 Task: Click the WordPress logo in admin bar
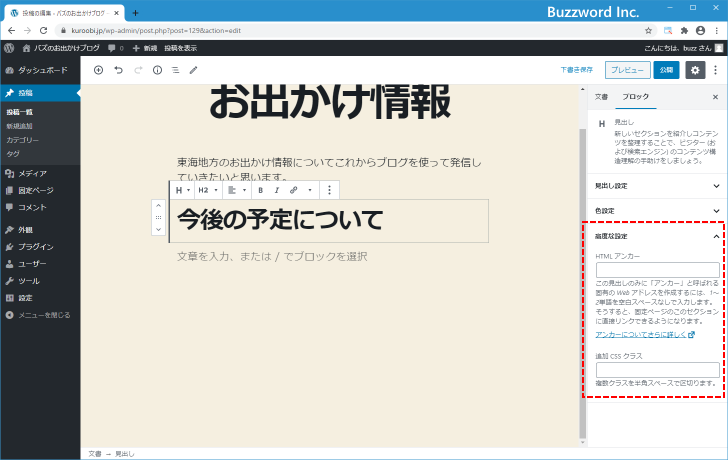(9, 48)
